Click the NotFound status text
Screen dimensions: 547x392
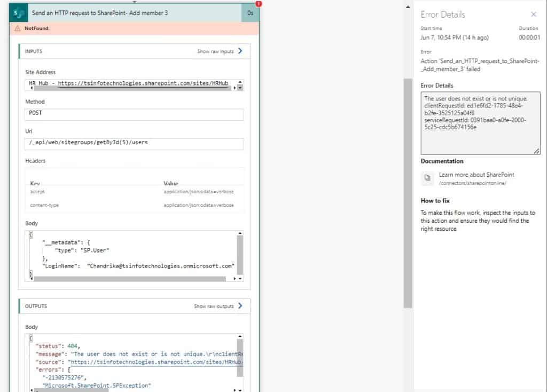(36, 28)
